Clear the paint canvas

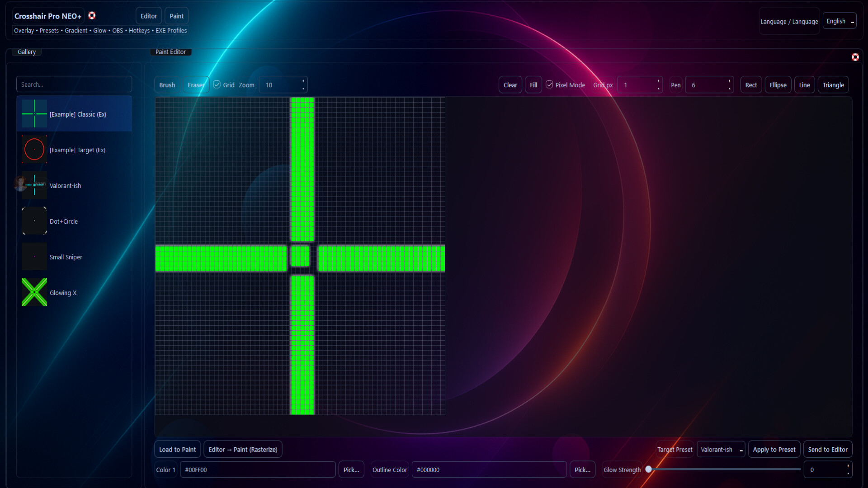pos(509,84)
